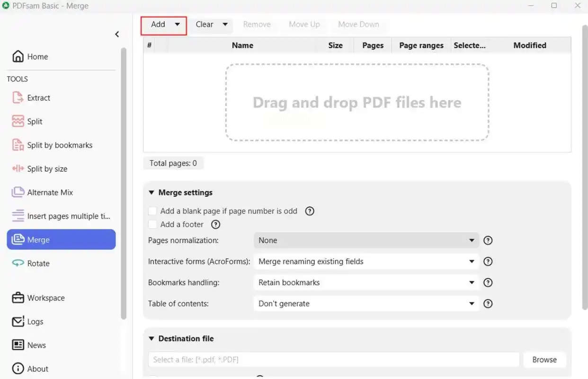Open the Alternate Mix tool icon
This screenshot has height=379, width=588.
tap(18, 193)
